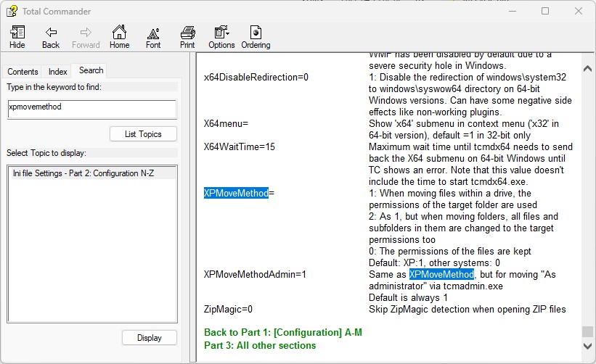Click the List Topics button
Screen dimensions: 596x364
pos(143,134)
